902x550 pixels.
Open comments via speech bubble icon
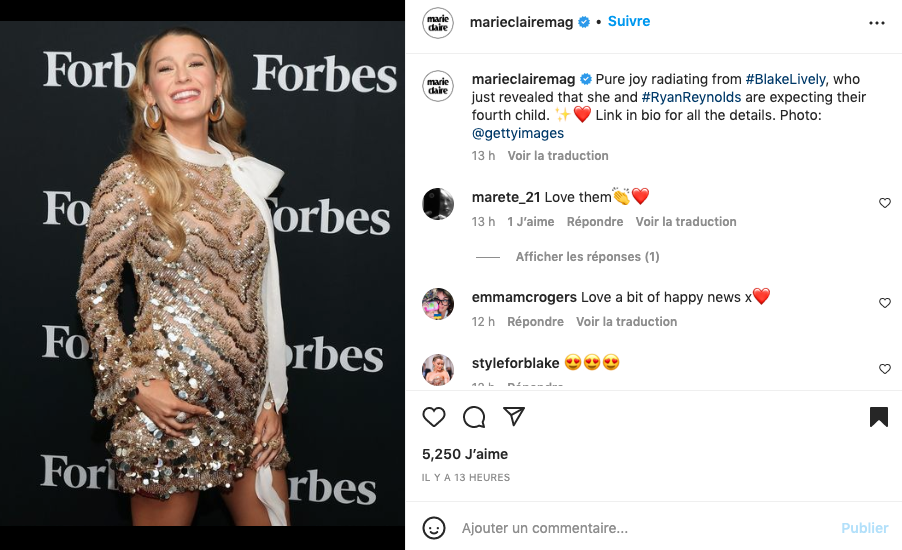point(474,417)
